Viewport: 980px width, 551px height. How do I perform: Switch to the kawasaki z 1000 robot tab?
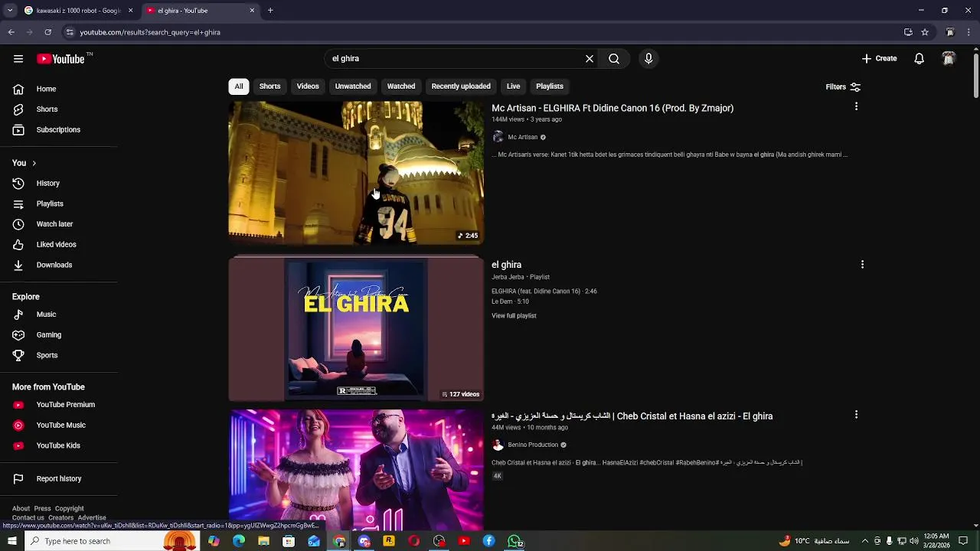pyautogui.click(x=78, y=11)
